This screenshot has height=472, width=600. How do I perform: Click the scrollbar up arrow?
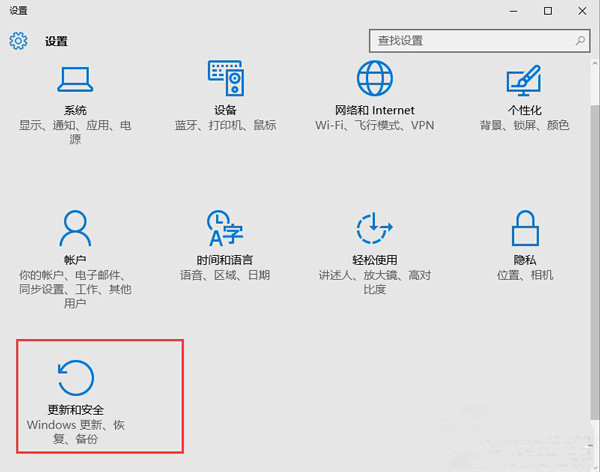(595, 63)
